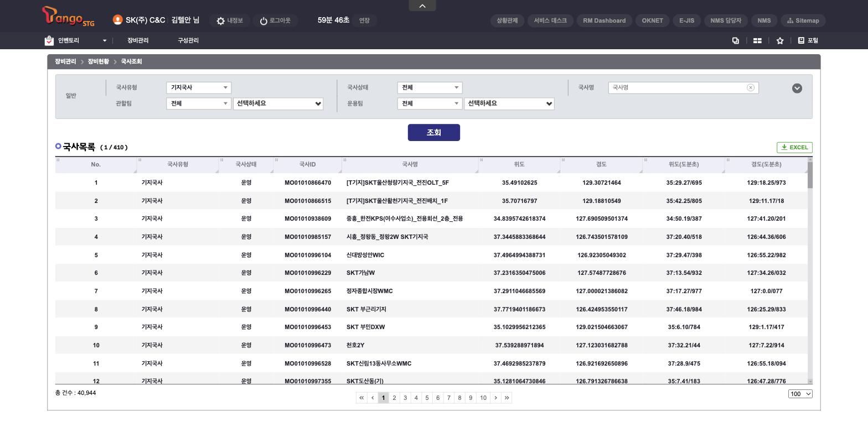
Task: Open the 구성관리 menu
Action: (x=188, y=40)
